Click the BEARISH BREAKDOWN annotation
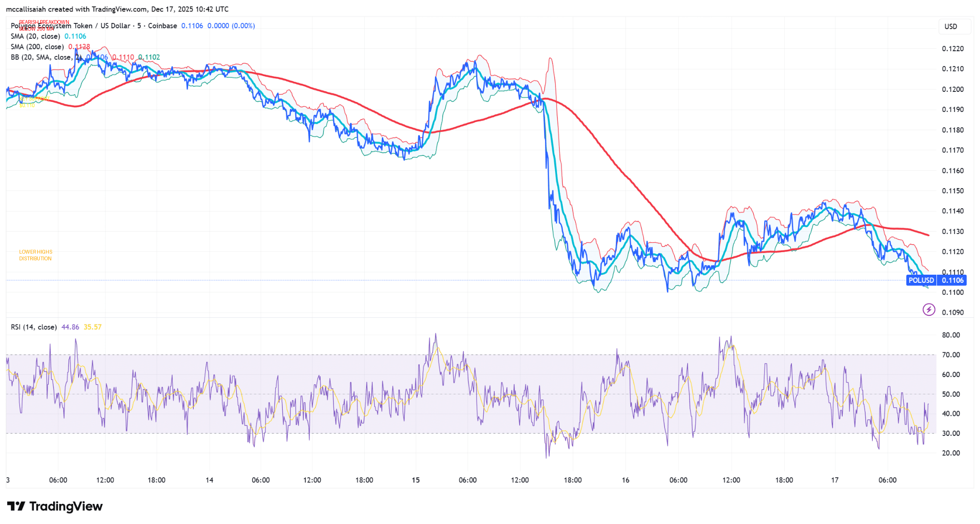 pos(44,22)
